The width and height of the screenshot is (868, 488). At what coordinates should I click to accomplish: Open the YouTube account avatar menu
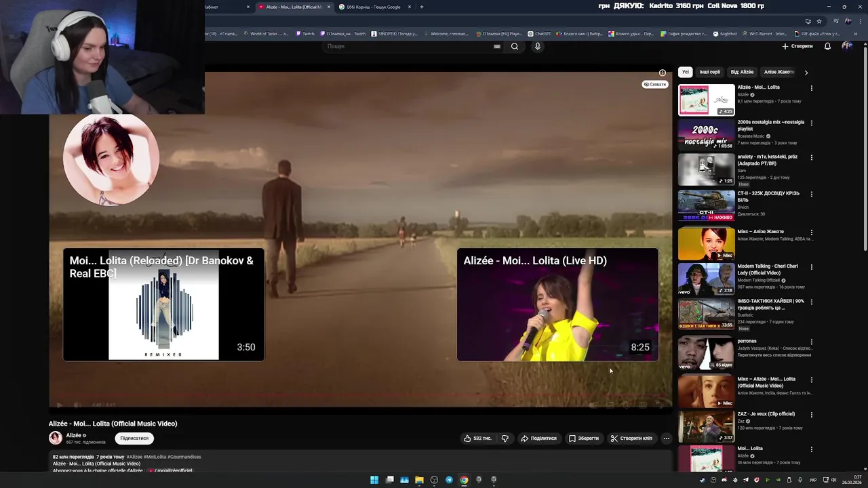847,46
